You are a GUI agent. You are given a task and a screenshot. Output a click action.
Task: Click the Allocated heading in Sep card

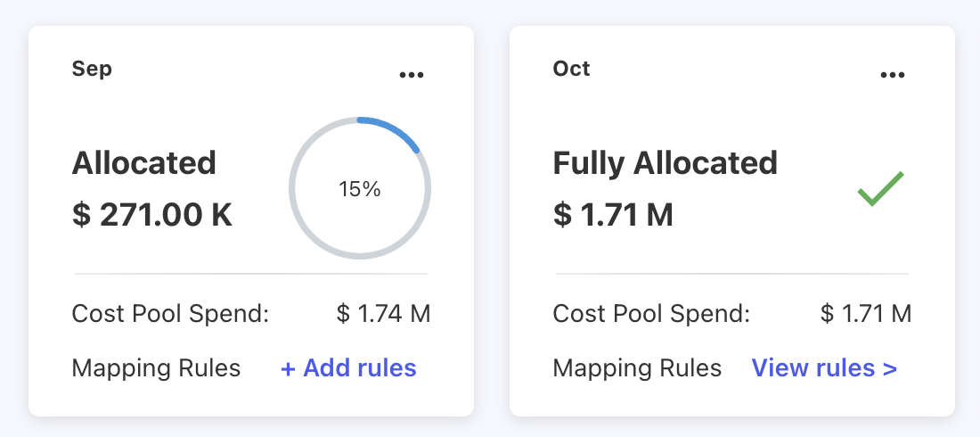pos(144,163)
